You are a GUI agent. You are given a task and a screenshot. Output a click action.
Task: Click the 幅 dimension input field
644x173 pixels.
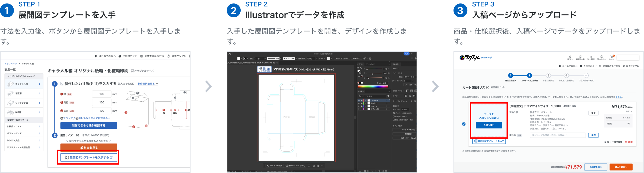pos(102,94)
